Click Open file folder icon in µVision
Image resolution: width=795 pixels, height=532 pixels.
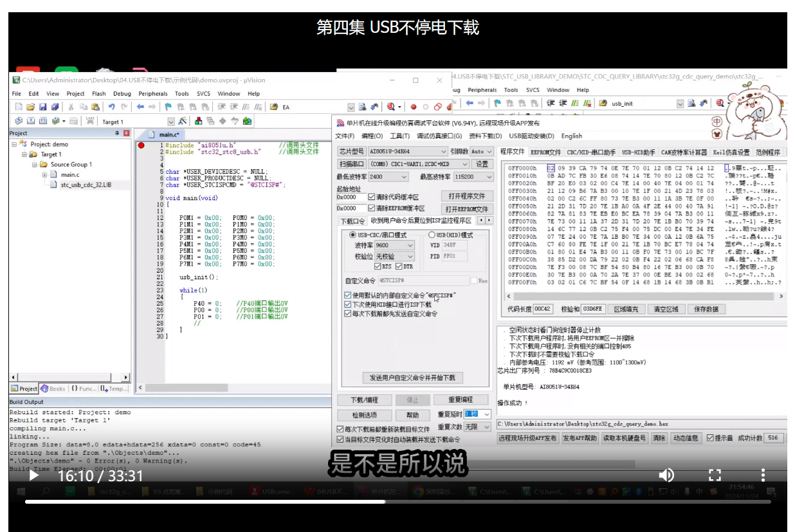31,107
